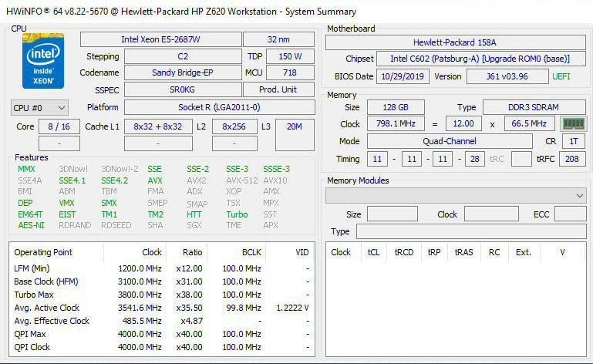Select the Turbo Max operating point row
Image resolution: width=593 pixels, height=364 pixels.
162,295
